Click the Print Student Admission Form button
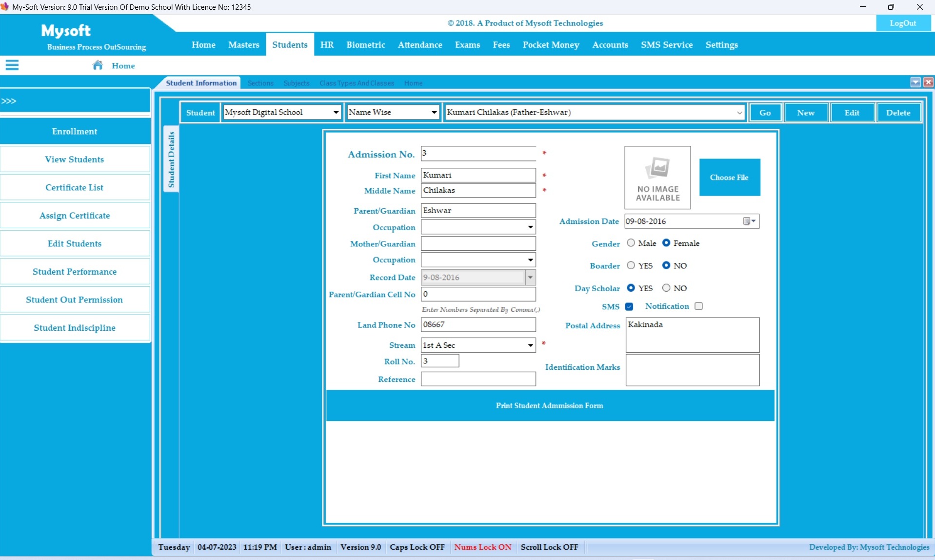 (x=550, y=405)
